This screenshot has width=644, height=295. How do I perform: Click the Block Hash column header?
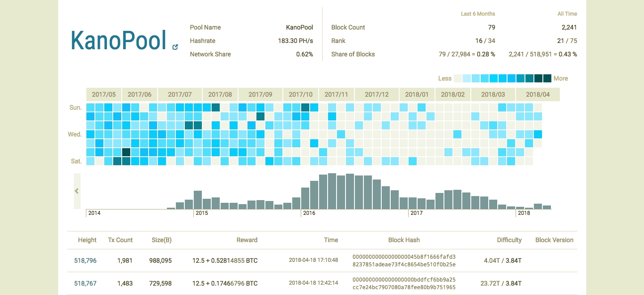(x=404, y=240)
